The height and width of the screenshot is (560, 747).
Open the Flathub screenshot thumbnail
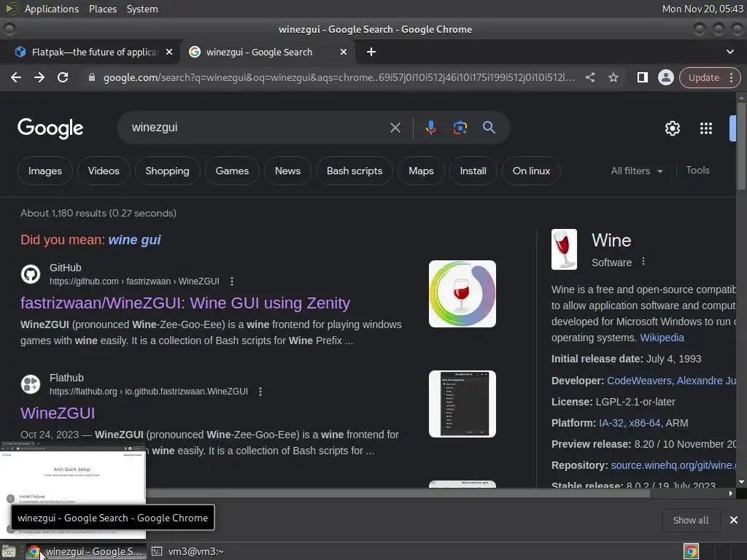462,404
